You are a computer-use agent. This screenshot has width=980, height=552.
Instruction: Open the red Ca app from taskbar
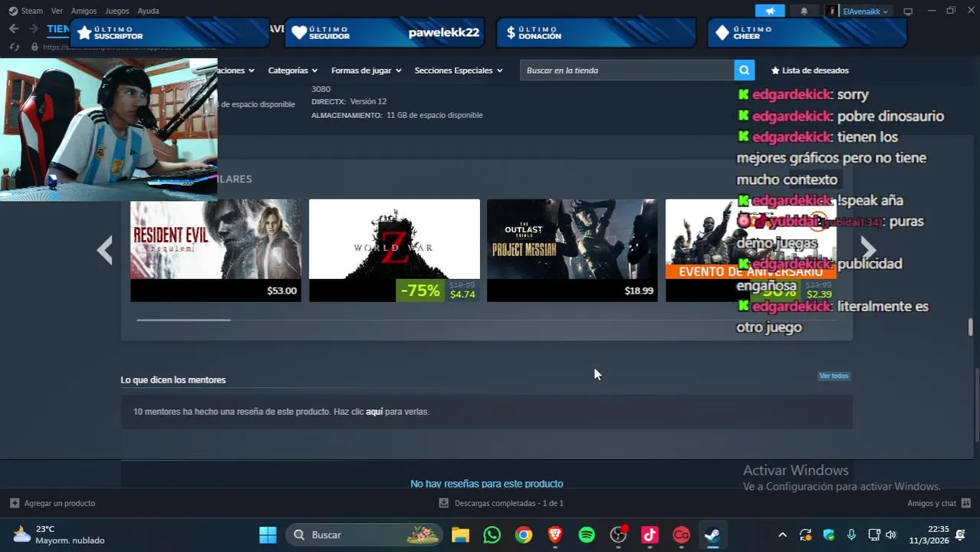click(681, 535)
